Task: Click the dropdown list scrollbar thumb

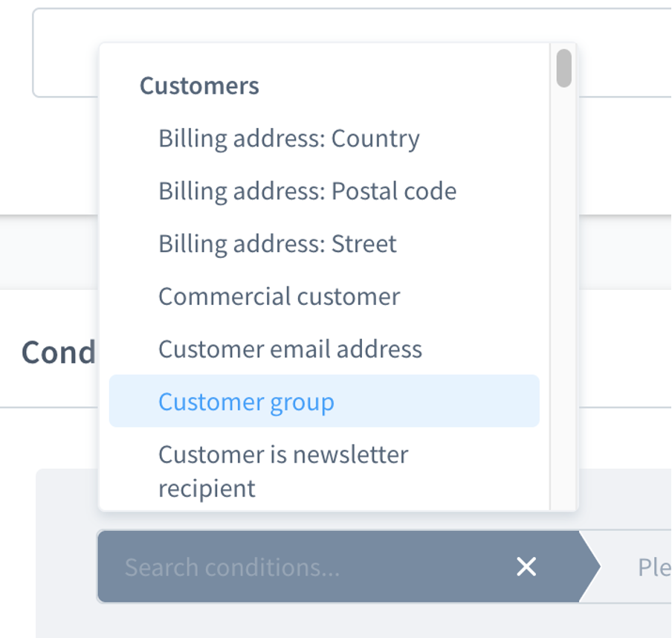Action: point(564,68)
